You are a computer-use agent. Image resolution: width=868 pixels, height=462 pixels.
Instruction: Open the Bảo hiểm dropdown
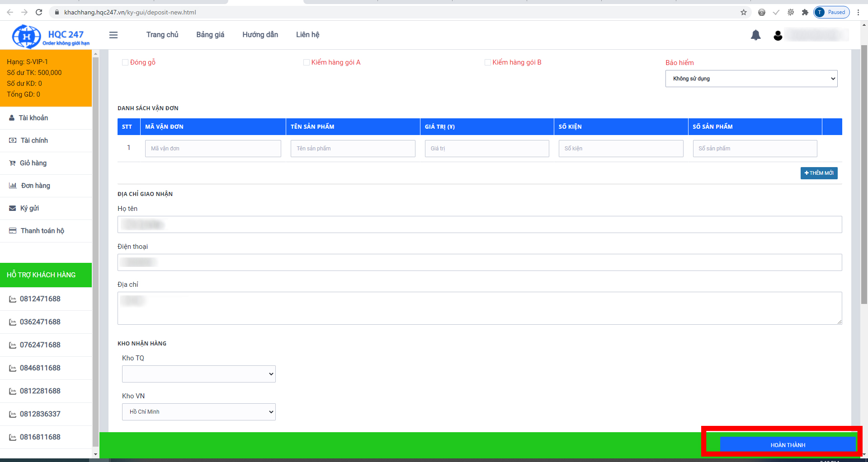pyautogui.click(x=751, y=79)
